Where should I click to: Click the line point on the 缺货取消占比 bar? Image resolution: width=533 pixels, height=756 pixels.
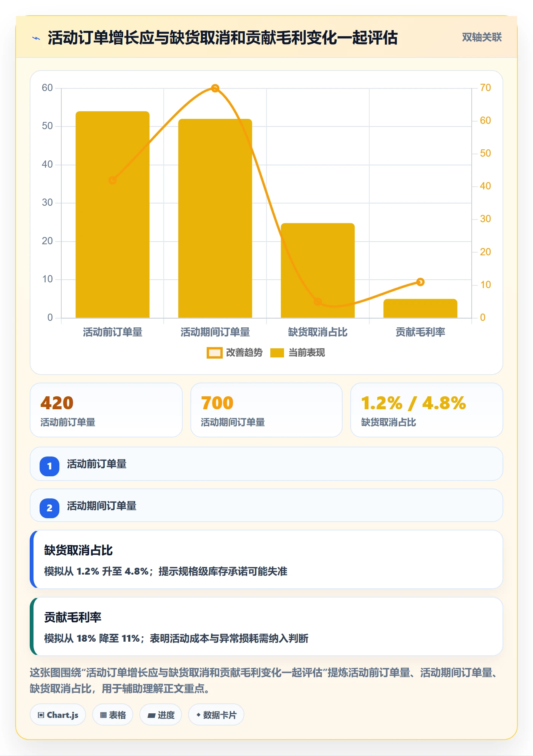coord(318,302)
